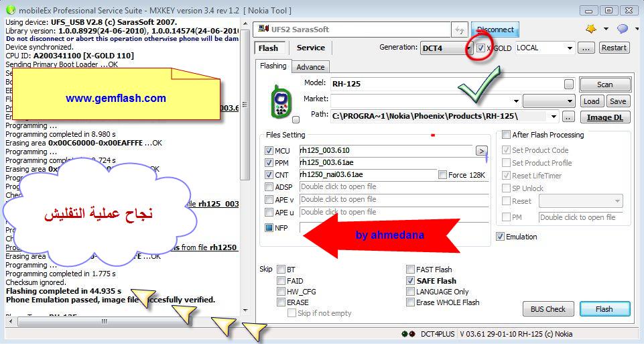Image resolution: width=644 pixels, height=344 pixels.
Task: Click the Flash button
Action: [604, 308]
